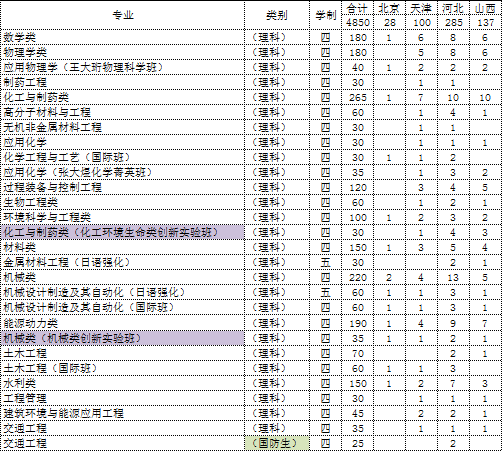Click the 山西 header cell

(485, 8)
